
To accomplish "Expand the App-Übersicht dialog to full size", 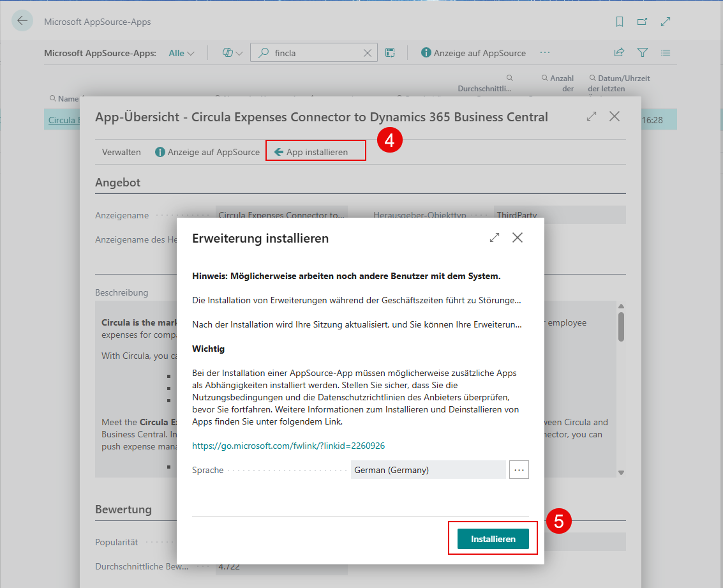I will (592, 116).
